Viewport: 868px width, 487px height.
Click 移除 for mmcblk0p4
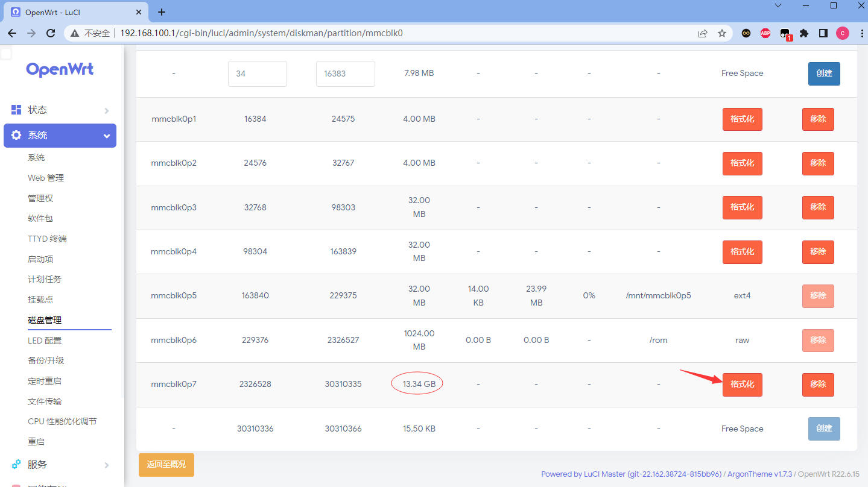818,252
